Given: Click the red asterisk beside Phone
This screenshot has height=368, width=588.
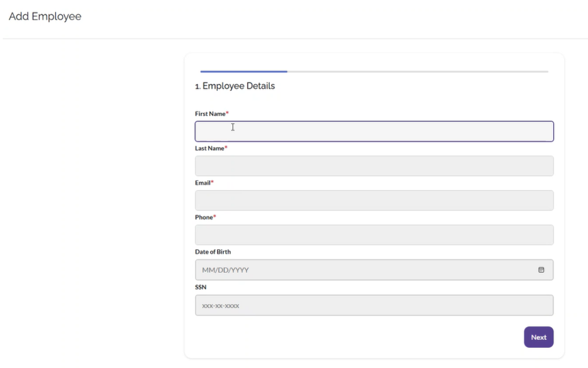Looking at the screenshot, I should [x=215, y=216].
